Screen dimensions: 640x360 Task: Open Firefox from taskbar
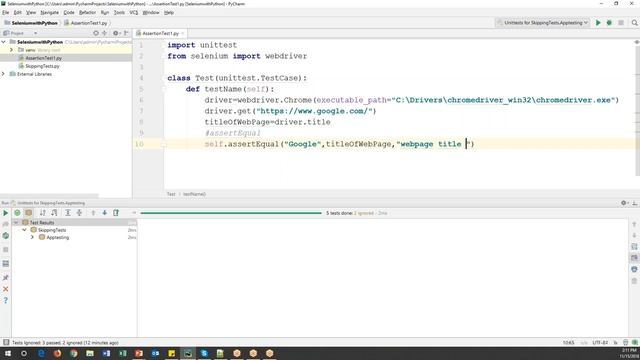pyautogui.click(x=57, y=353)
